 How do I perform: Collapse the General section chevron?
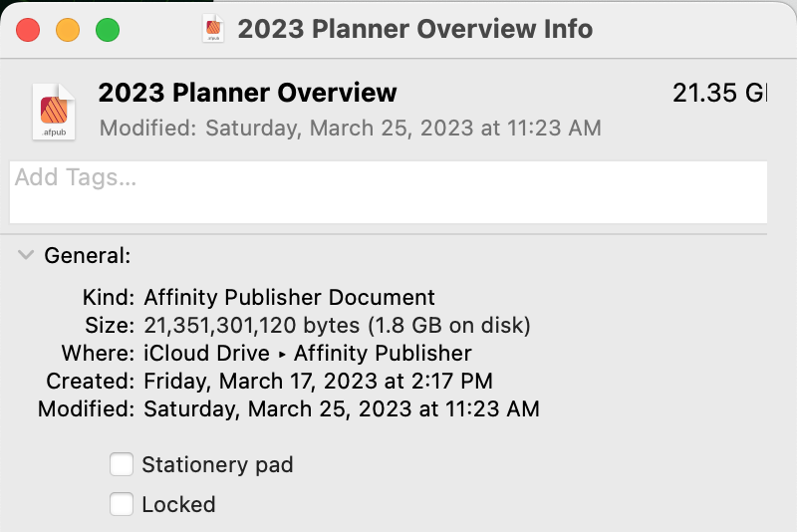click(x=26, y=255)
